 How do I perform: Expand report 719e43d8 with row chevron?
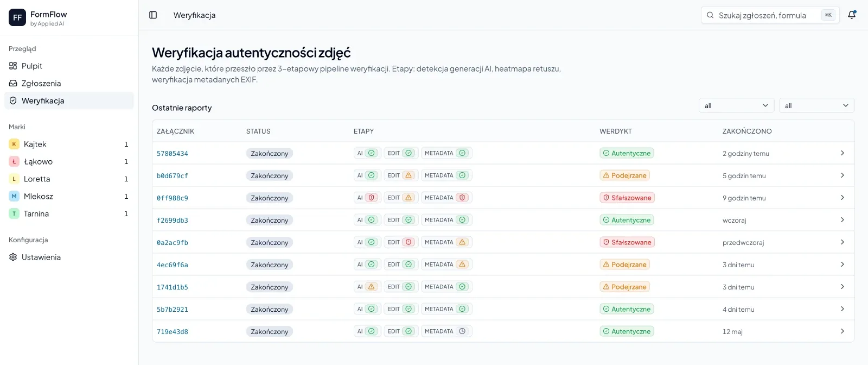click(842, 331)
